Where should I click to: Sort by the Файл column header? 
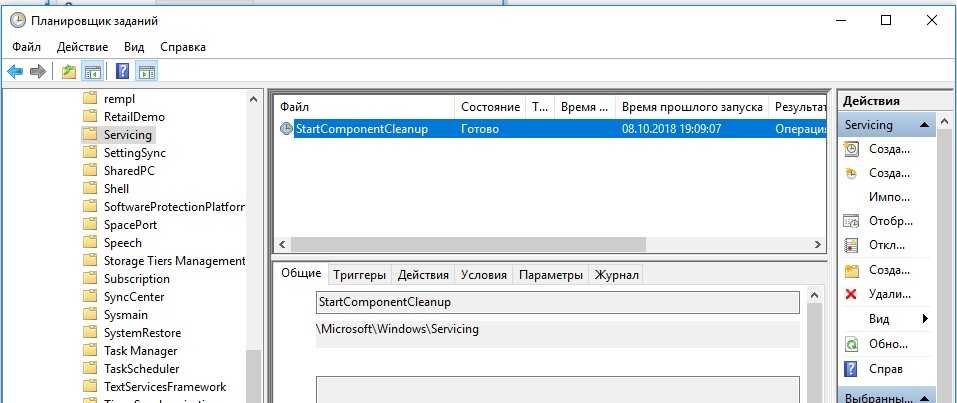coord(364,107)
